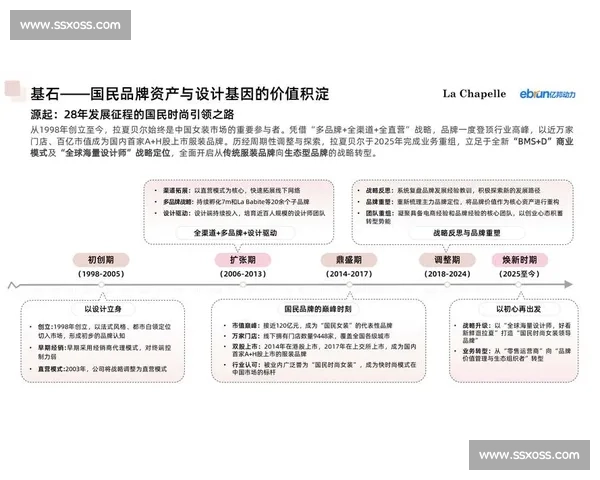600x480 pixels.
Task: Click the 全渠道+多品牌+设计驱动 heading
Action: coord(235,233)
